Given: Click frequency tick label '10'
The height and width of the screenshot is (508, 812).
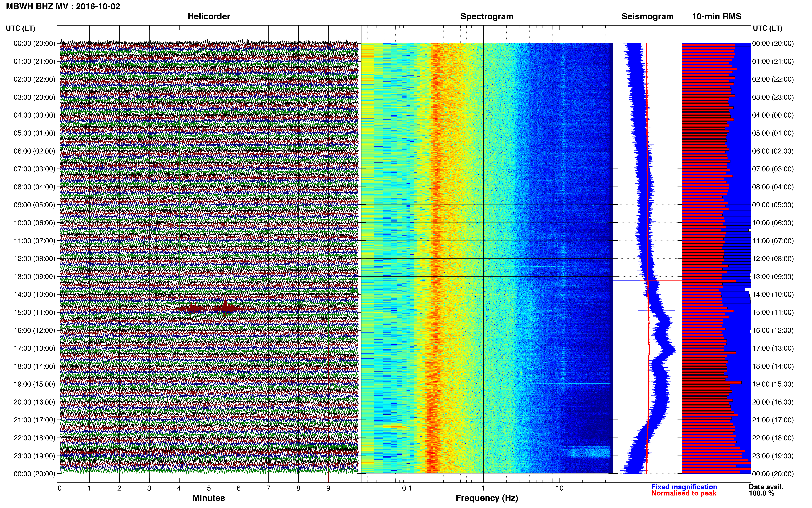Looking at the screenshot, I should pos(559,488).
